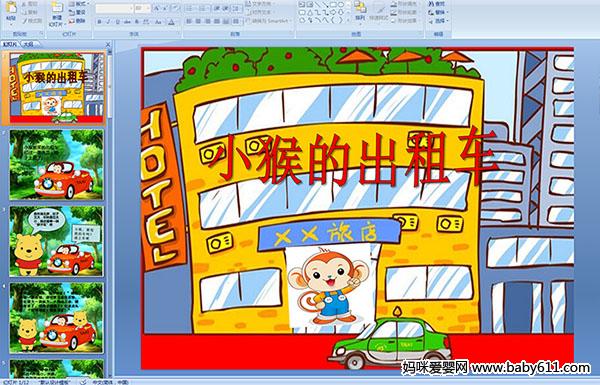Toggle underline formatting
Image resolution: width=600 pixels, height=385 pixels.
(x=117, y=22)
